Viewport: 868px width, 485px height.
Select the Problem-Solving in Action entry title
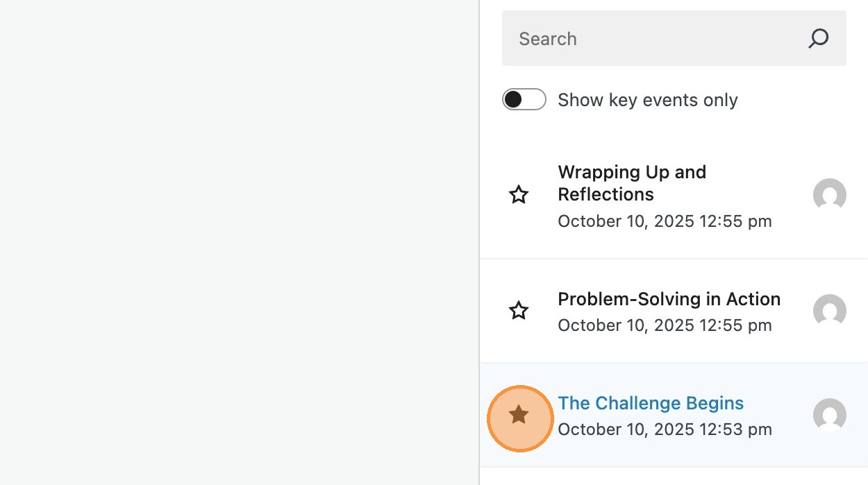point(669,299)
